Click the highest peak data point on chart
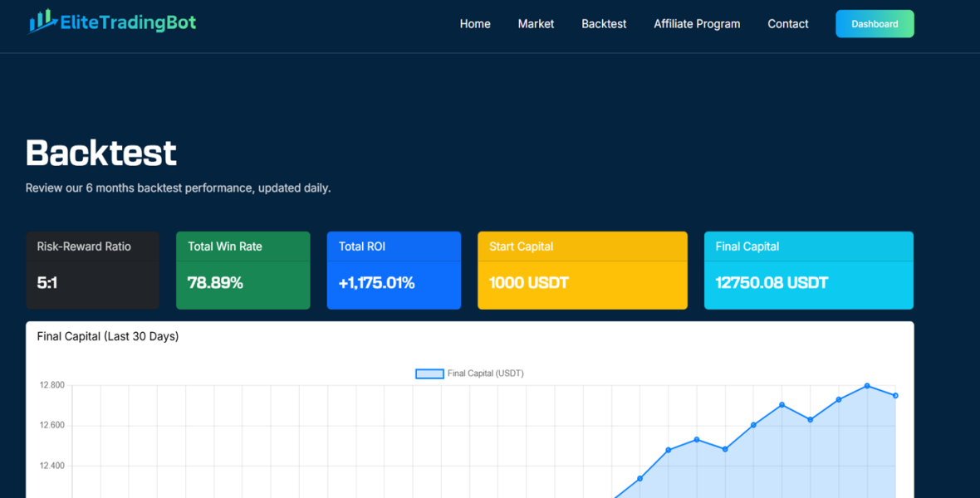The width and height of the screenshot is (980, 498). point(866,384)
